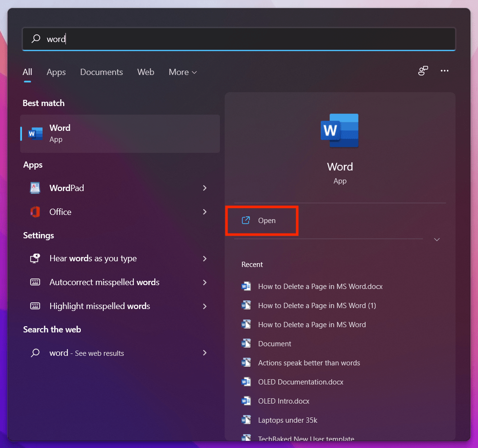Click the large Word logo in preview pane
Screen dimensions: 478x448
tap(339, 130)
